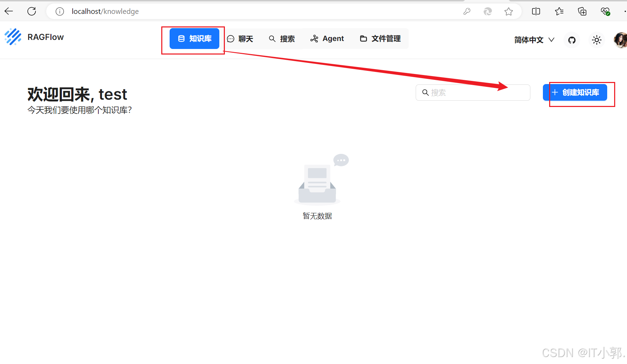The width and height of the screenshot is (627, 364).
Task: Open the 知识库 section icon
Action: click(x=181, y=39)
